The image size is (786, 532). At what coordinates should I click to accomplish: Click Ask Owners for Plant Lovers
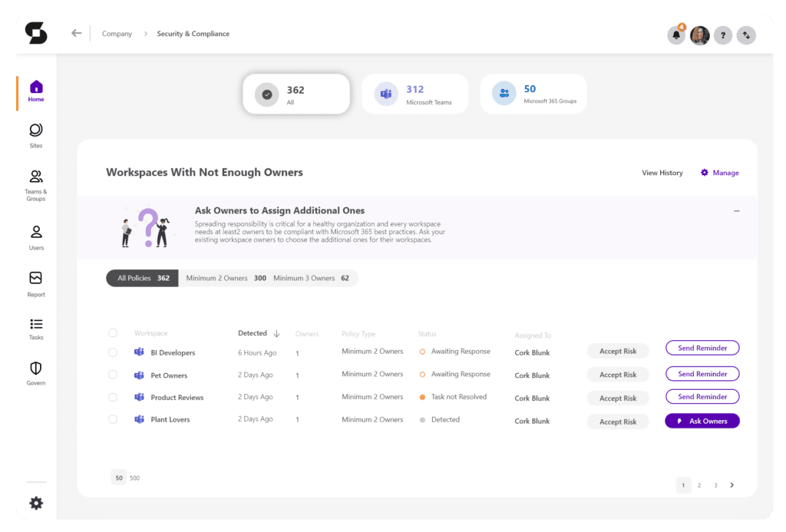(702, 420)
